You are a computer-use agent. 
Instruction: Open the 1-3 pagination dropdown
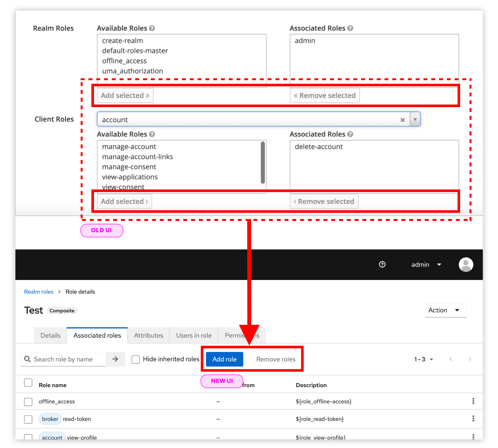[424, 359]
